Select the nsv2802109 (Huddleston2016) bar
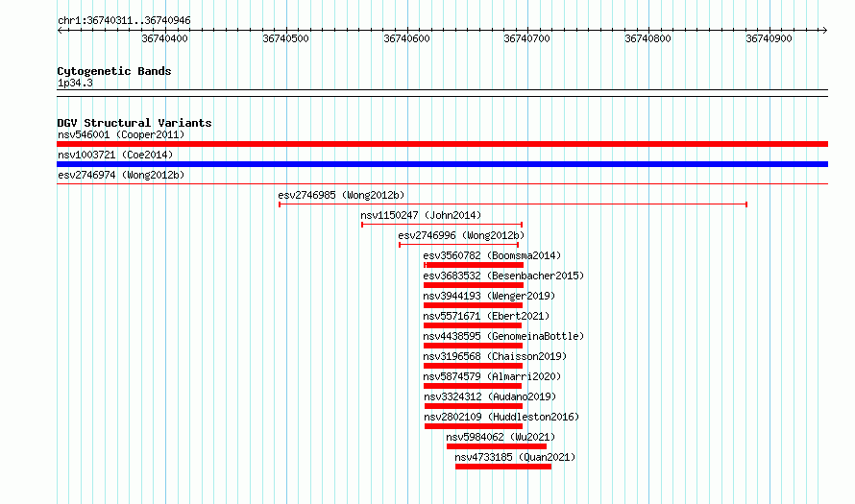855x504 pixels. (474, 426)
